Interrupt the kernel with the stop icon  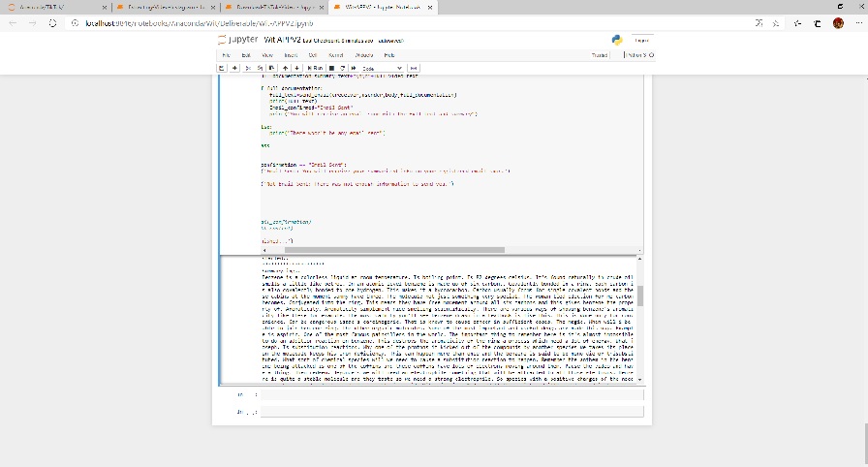pos(331,68)
